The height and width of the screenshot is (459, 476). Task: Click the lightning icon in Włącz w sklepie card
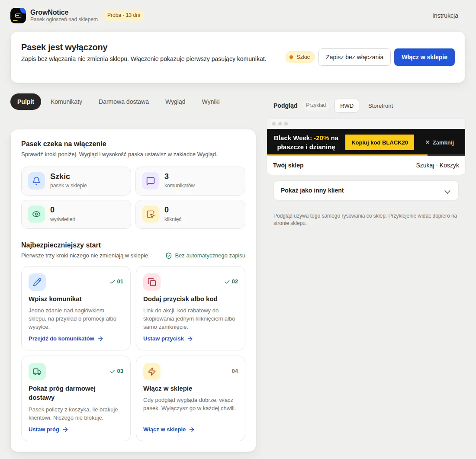[x=152, y=372]
